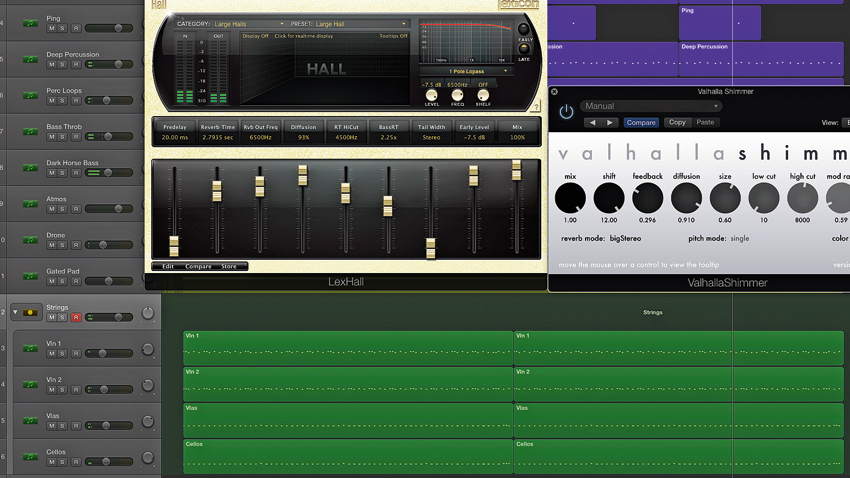The width and height of the screenshot is (850, 478).
Task: Mute the Vln 1 track
Action: [51, 353]
